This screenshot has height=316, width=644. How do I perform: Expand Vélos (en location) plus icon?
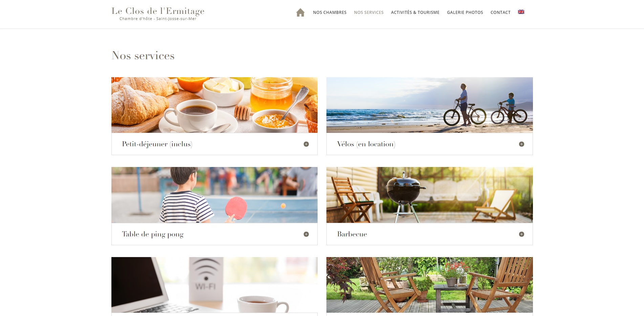521,144
